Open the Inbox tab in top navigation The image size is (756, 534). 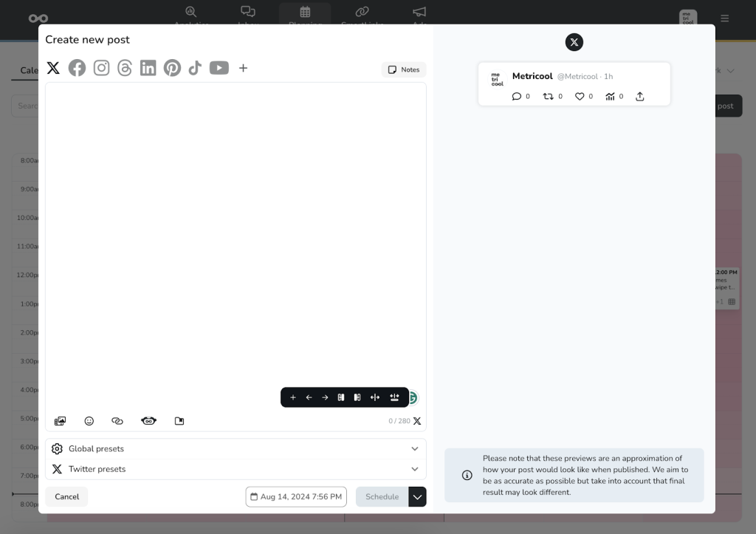248,15
